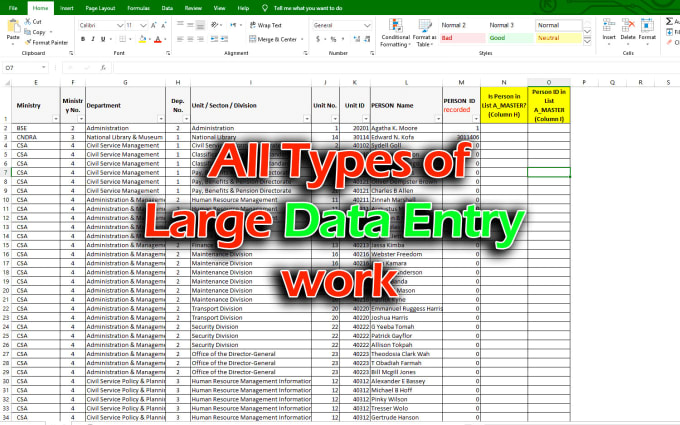Toggle Middle Align
The width and height of the screenshot is (680, 425).
(x=190, y=25)
